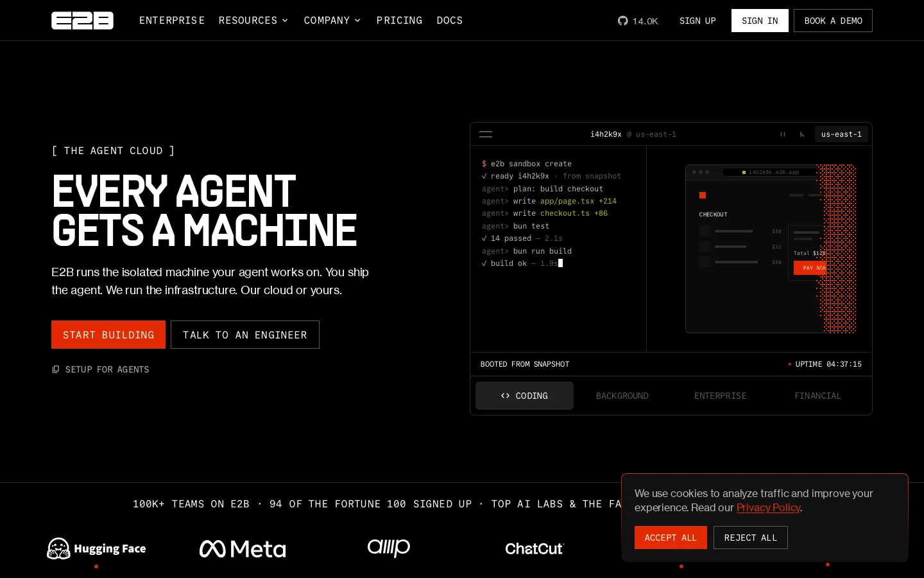
Task: Switch to the Enterprise tab in demo panel
Action: coord(720,396)
